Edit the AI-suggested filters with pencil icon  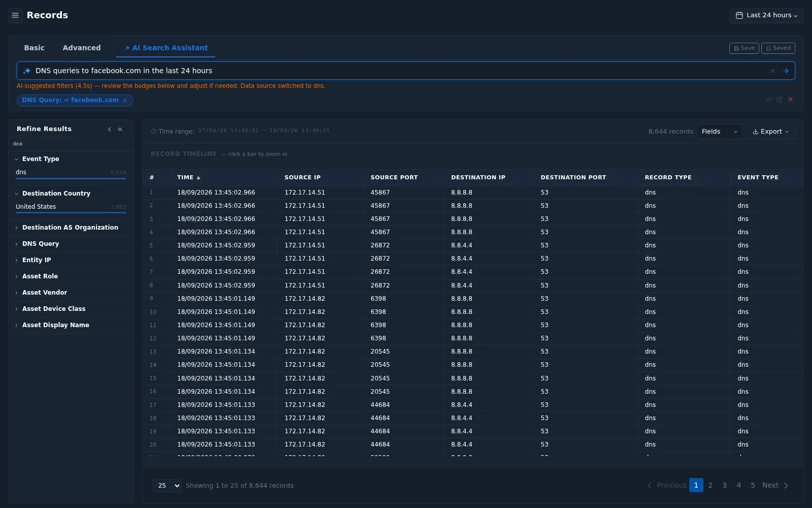pyautogui.click(x=780, y=100)
